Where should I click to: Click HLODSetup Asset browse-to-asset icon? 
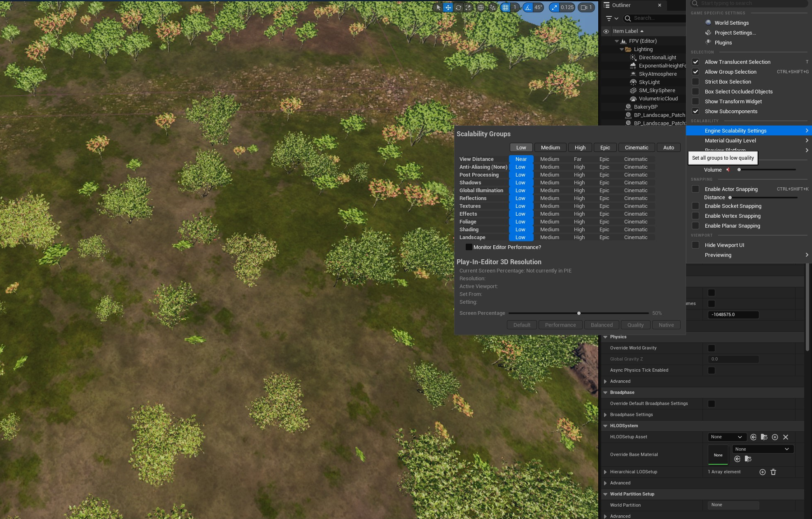764,437
